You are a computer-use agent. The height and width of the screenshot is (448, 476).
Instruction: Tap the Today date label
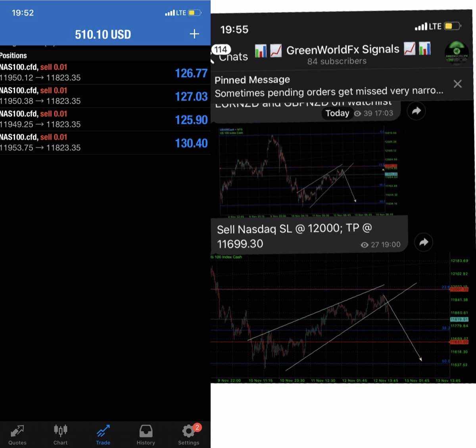(x=337, y=113)
